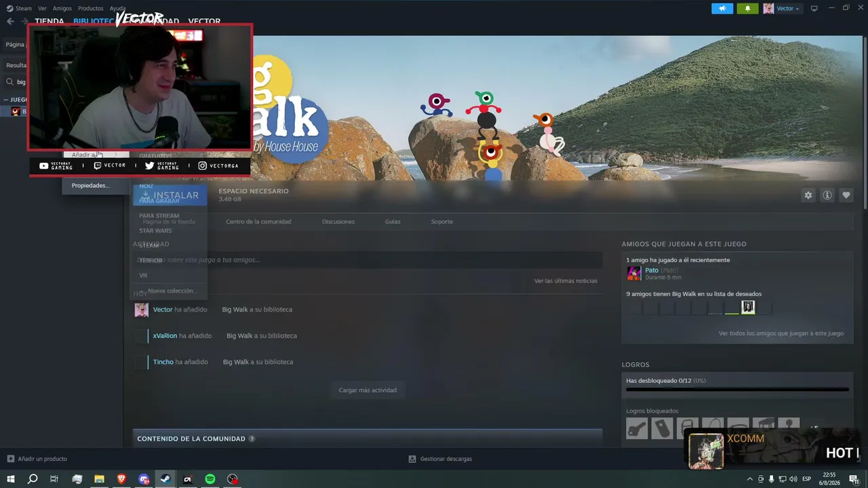Open the Soporte tab
Screen dimensions: 868x488
[442, 222]
